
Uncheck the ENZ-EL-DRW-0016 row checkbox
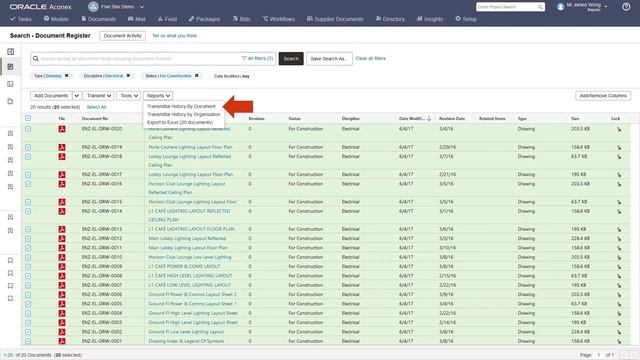[x=28, y=184]
